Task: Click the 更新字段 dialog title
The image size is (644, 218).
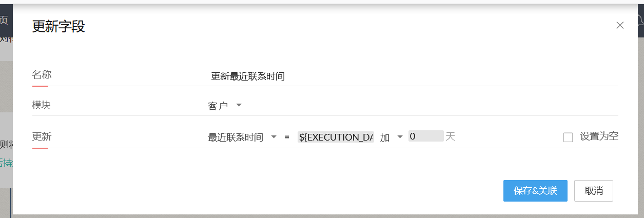Action: [x=58, y=27]
